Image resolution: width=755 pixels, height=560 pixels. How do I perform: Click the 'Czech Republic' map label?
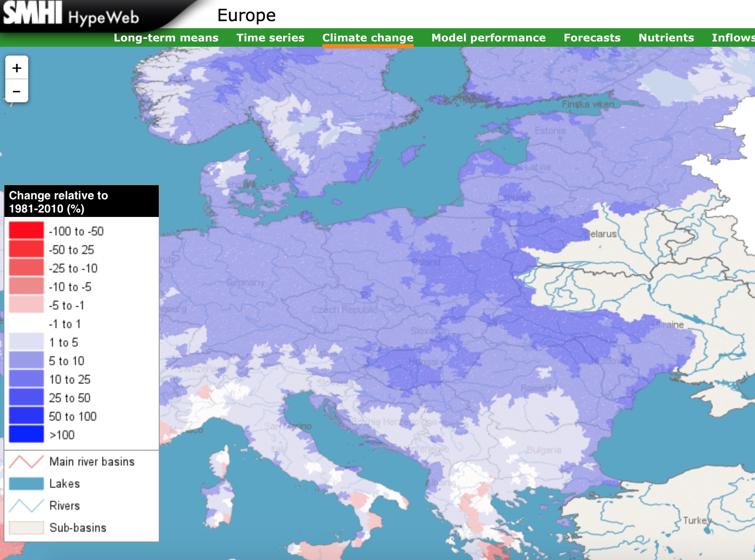344,310
